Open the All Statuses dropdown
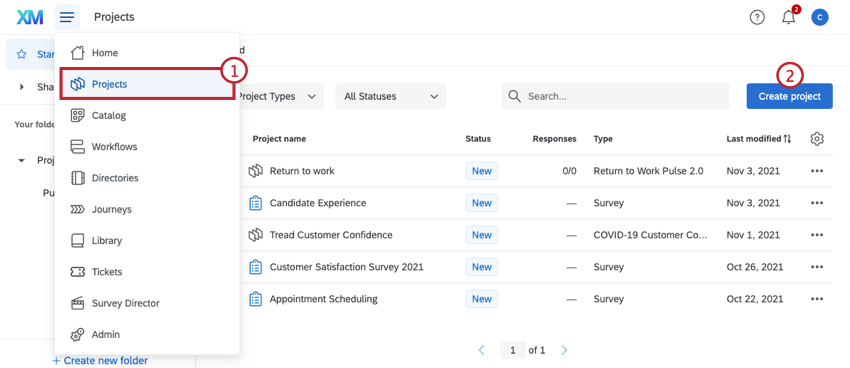This screenshot has width=850, height=368. tap(391, 96)
